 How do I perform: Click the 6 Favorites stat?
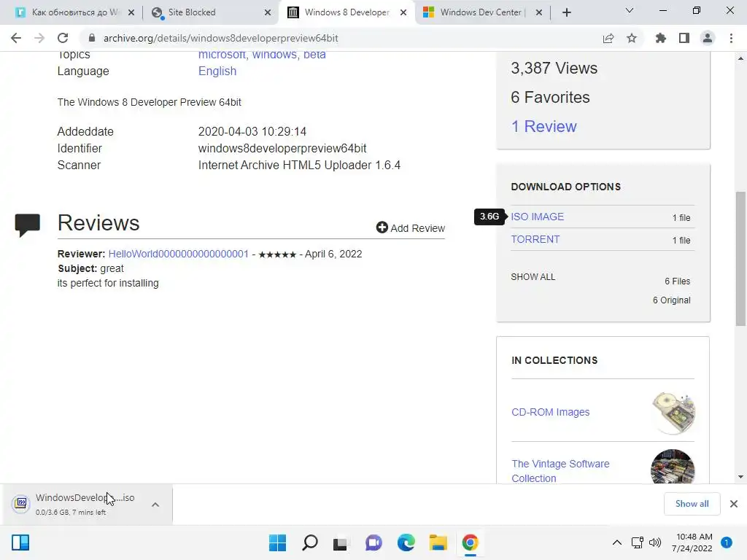550,97
